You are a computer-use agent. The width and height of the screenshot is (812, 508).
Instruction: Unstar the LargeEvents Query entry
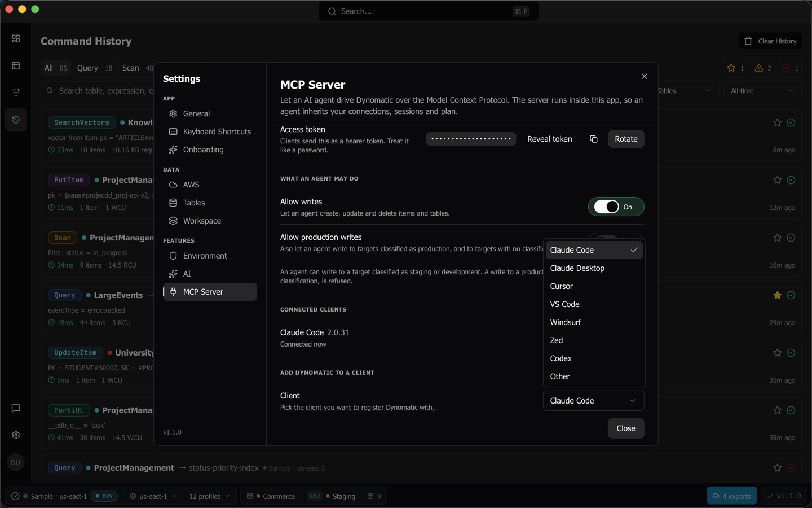click(777, 295)
